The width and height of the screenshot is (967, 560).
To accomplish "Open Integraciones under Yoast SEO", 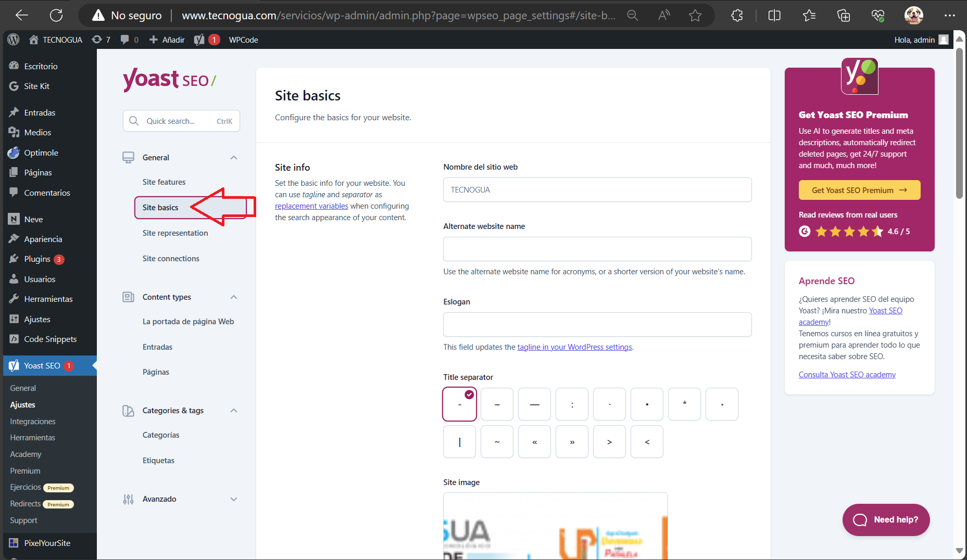I will (33, 422).
